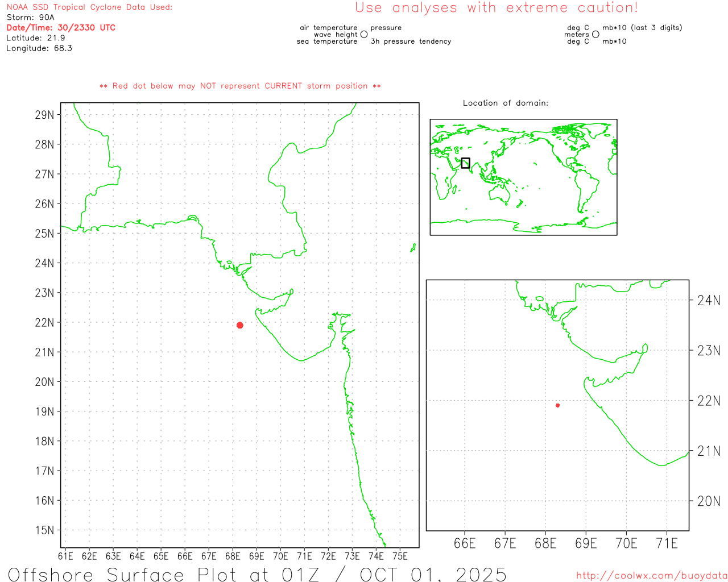Click the red storm dot on main map
Screen dimensions: 728x582
click(x=240, y=325)
